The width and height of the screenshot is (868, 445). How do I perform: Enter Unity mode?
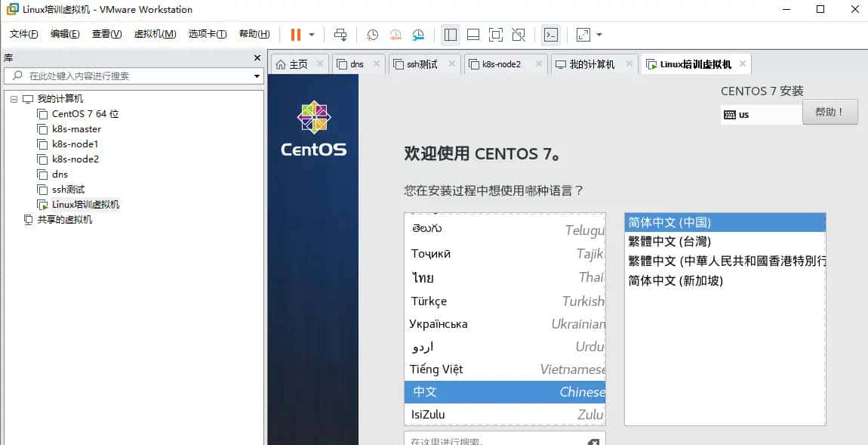click(519, 35)
